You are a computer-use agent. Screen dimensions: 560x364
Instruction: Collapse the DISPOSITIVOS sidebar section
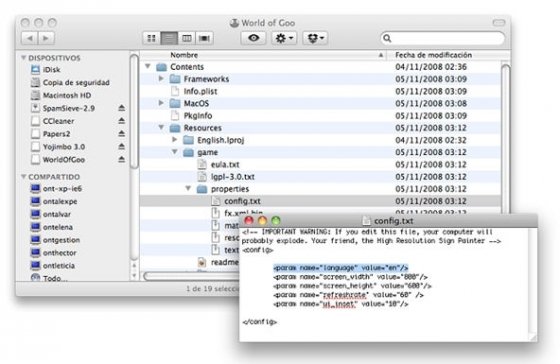coord(24,58)
